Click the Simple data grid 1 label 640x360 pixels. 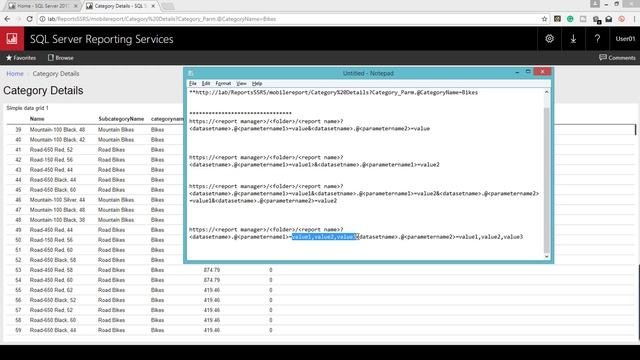pyautogui.click(x=27, y=108)
